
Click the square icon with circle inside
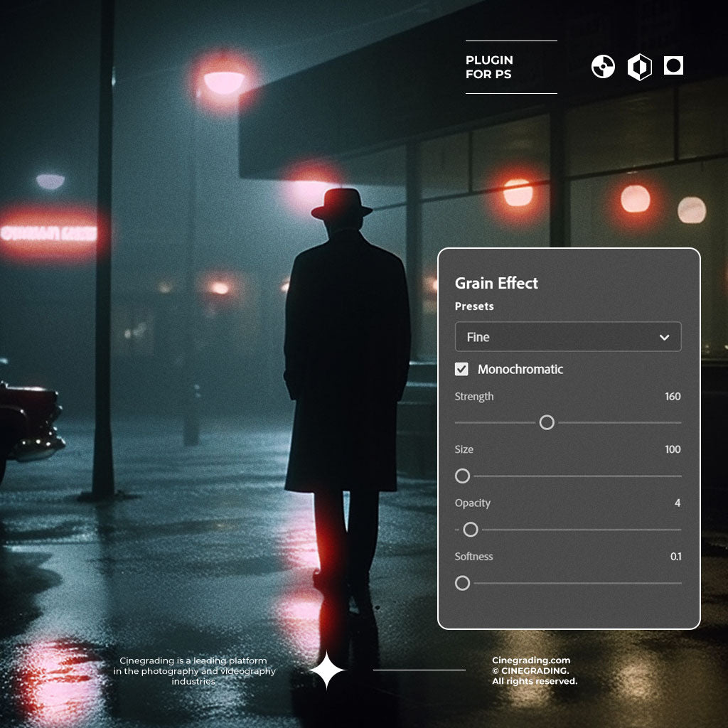tap(673, 66)
